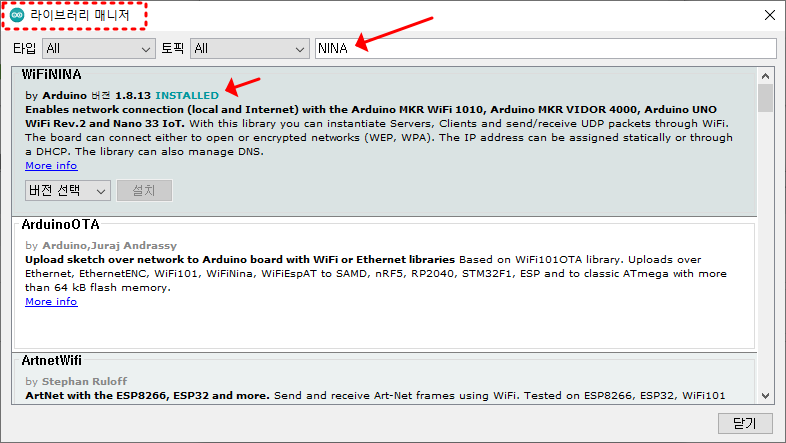Click the author 'Arduino,Juraj Andrassy' text
This screenshot has height=443, width=786.
109,246
